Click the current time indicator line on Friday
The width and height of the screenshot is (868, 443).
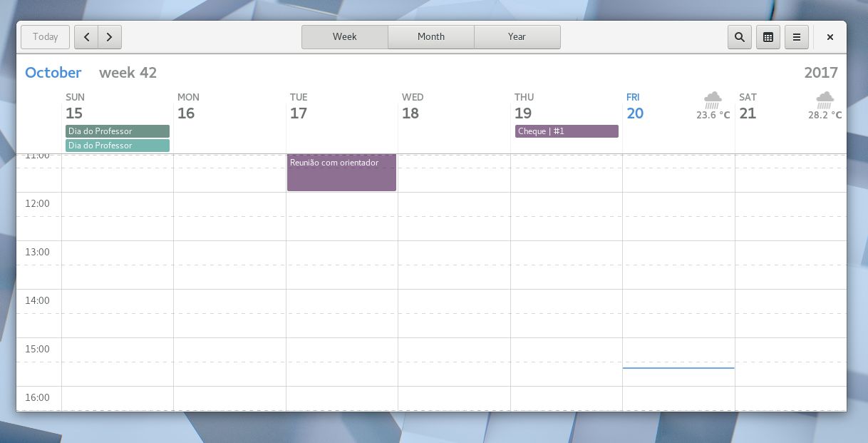pos(678,368)
